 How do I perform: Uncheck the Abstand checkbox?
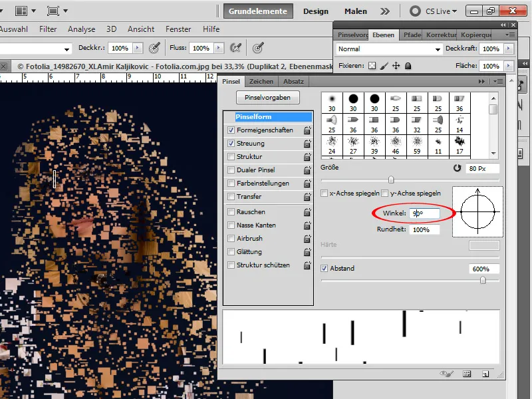click(324, 268)
